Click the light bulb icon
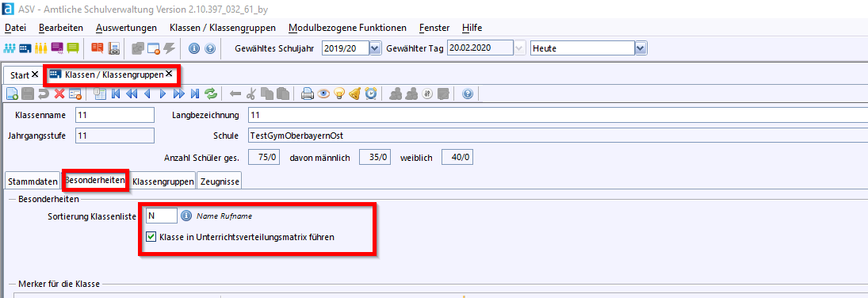The height and width of the screenshot is (298, 868). coord(339,94)
